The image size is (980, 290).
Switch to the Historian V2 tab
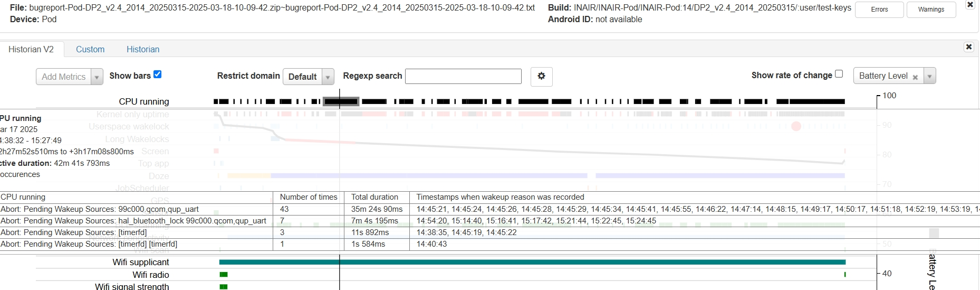coord(31,49)
